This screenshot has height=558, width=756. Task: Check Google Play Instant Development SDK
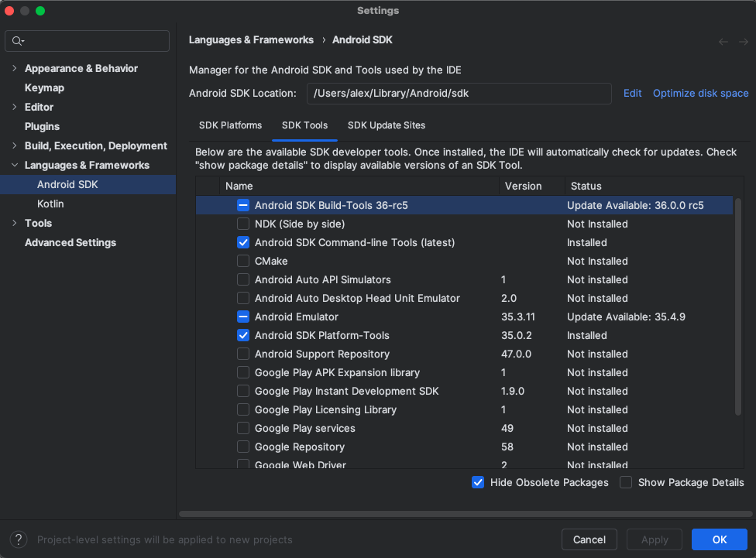243,391
